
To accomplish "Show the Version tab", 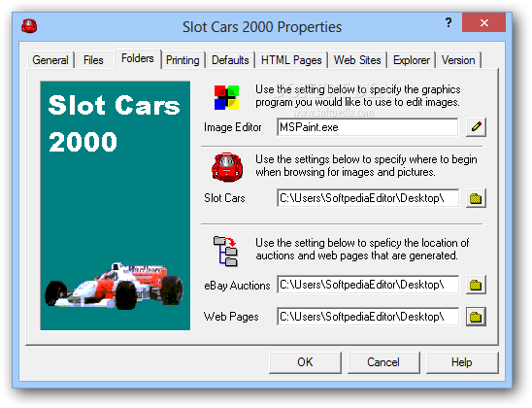I will point(458,60).
